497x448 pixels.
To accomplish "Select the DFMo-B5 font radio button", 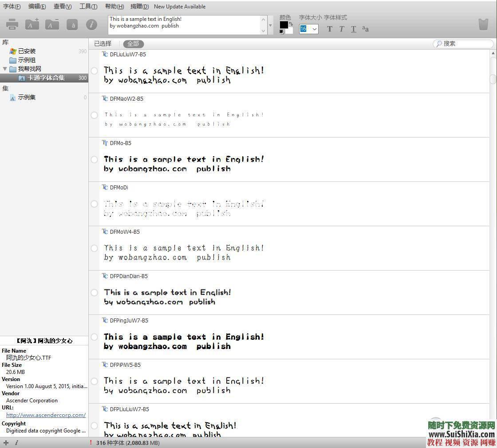I will 95,160.
